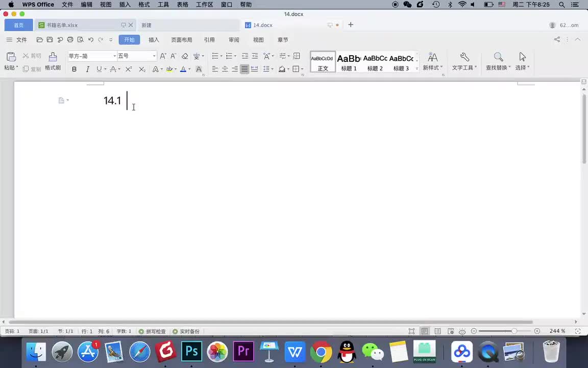Click the zoom slider handle
Screen dimensions: 588x368
514,331
